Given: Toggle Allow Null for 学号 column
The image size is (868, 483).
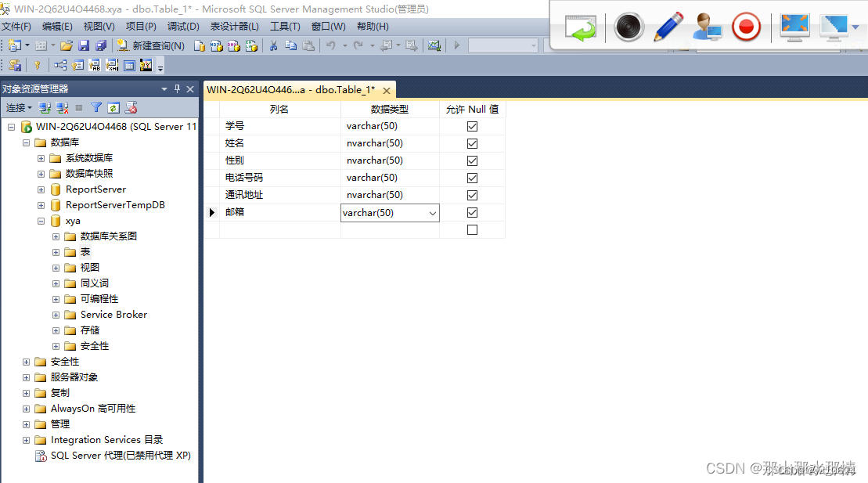Looking at the screenshot, I should (x=472, y=126).
